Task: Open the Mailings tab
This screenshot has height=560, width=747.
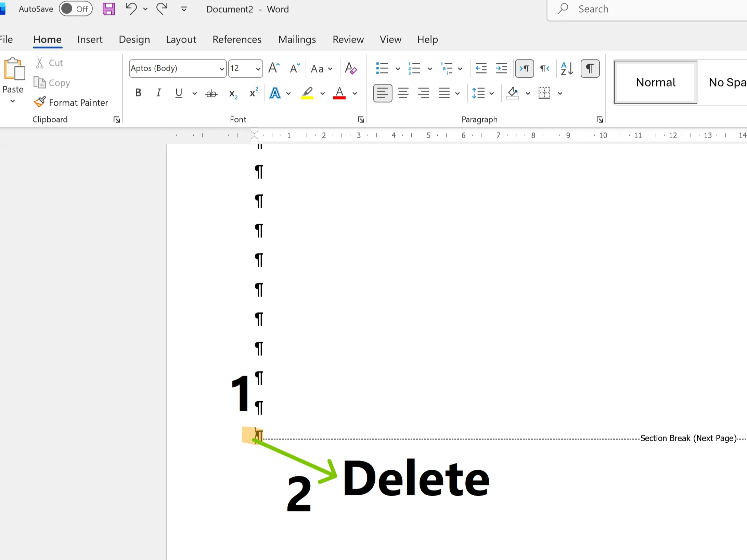Action: [297, 39]
